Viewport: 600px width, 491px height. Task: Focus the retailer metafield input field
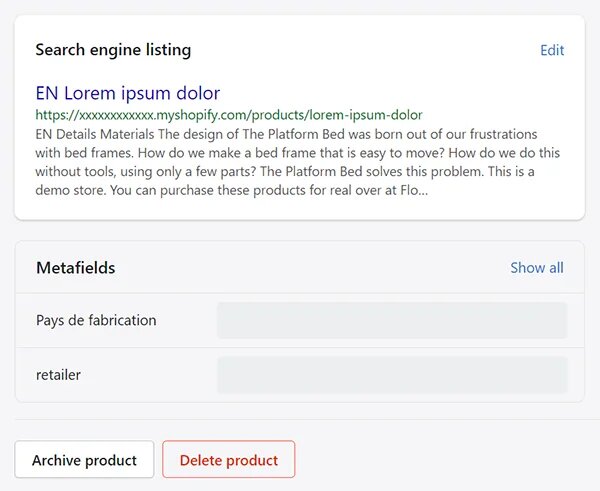(x=391, y=375)
